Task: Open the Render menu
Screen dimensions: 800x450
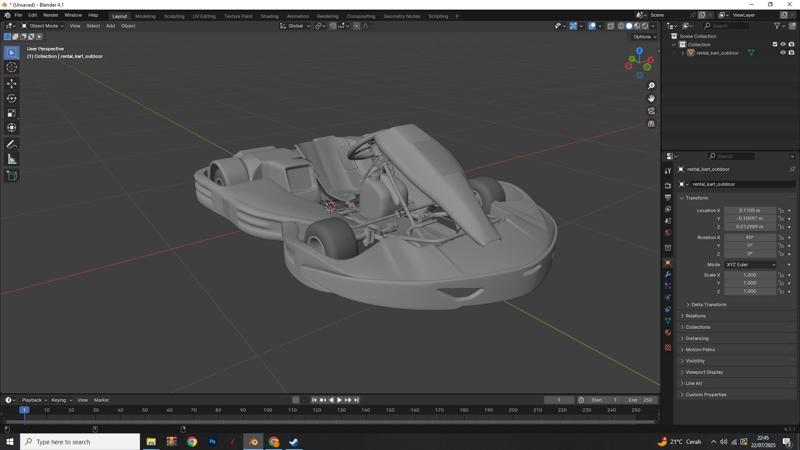Action: click(x=50, y=16)
